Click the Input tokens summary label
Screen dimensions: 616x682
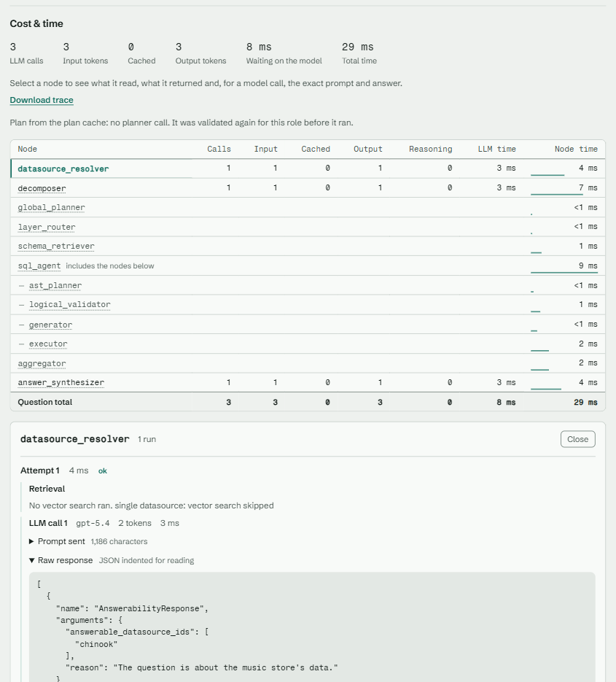85,61
